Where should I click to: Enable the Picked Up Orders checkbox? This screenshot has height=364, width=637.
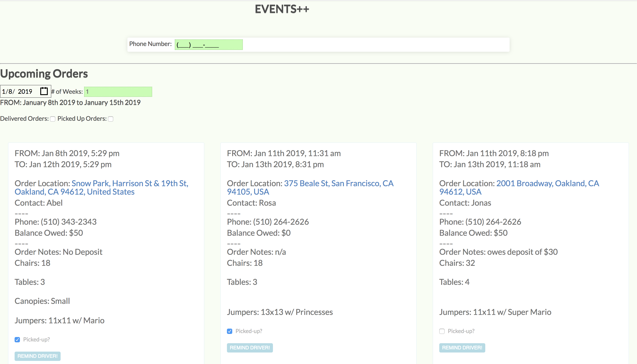(111, 119)
